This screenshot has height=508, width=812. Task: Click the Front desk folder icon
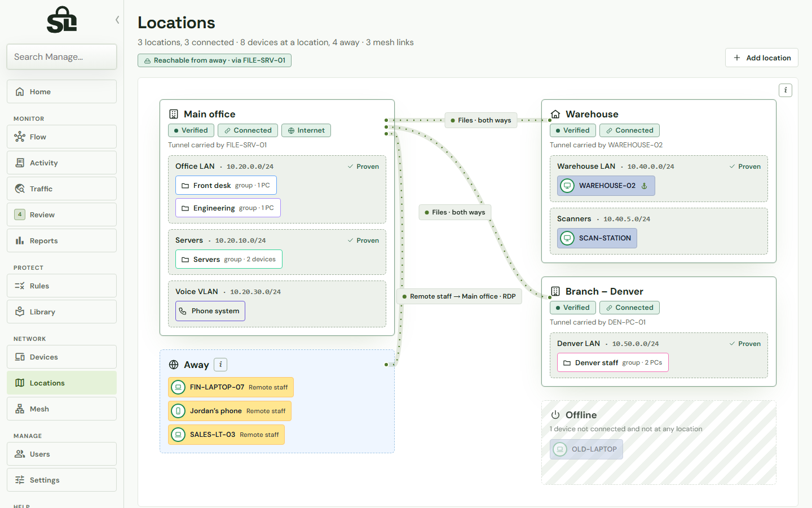tap(185, 186)
